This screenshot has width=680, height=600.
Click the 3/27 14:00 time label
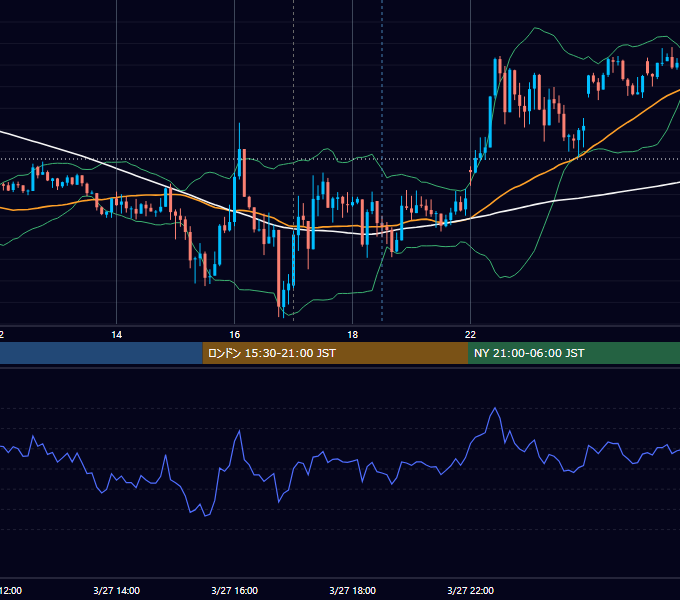[117, 590]
